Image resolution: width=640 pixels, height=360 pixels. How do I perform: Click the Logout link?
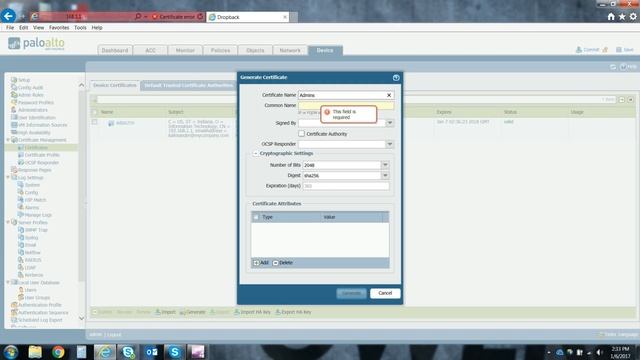click(x=114, y=335)
